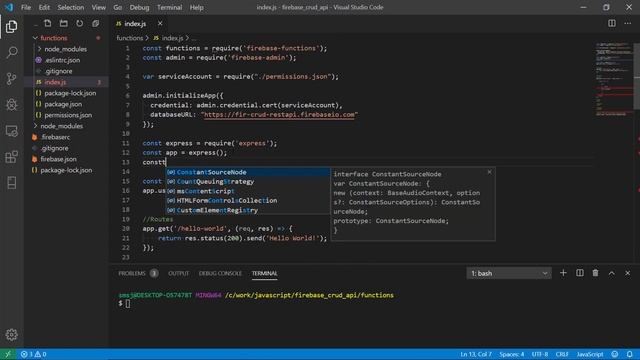Change language mode 'JavaScript' in status bar

point(590,354)
